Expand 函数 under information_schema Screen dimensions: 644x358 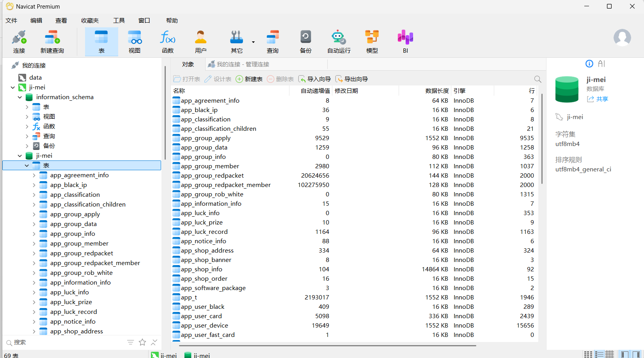(x=27, y=126)
